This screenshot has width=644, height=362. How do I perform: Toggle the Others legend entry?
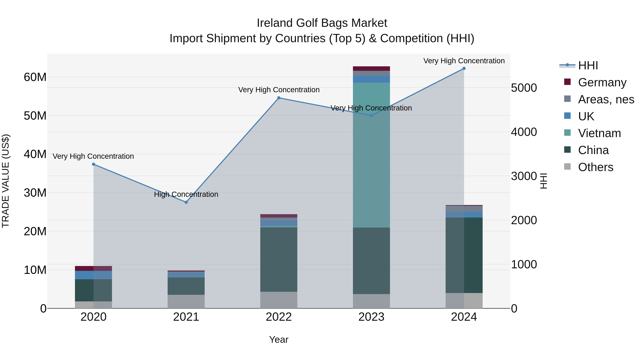[589, 167]
